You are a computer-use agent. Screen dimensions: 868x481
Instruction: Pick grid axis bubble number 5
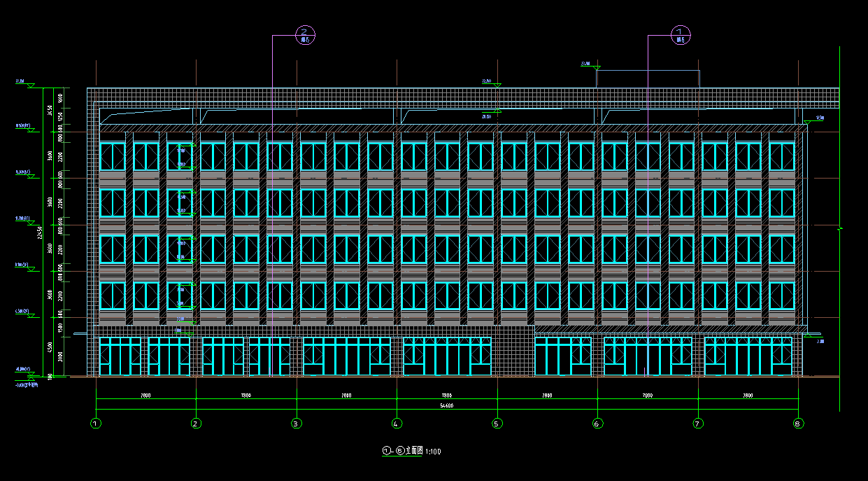point(497,423)
